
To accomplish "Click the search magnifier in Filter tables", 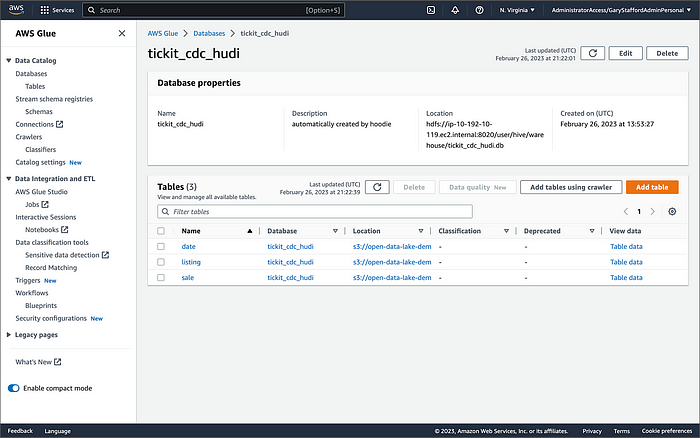I will pos(165,212).
